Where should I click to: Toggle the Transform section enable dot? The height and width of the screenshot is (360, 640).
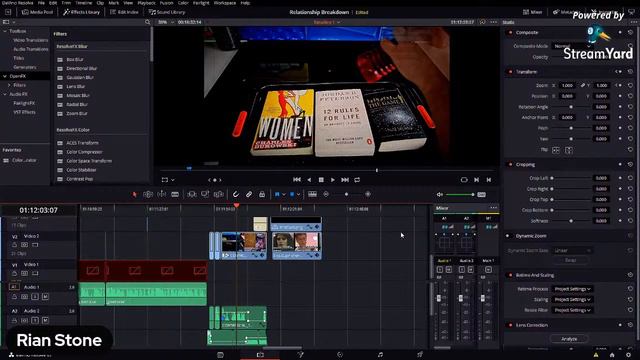tap(510, 72)
